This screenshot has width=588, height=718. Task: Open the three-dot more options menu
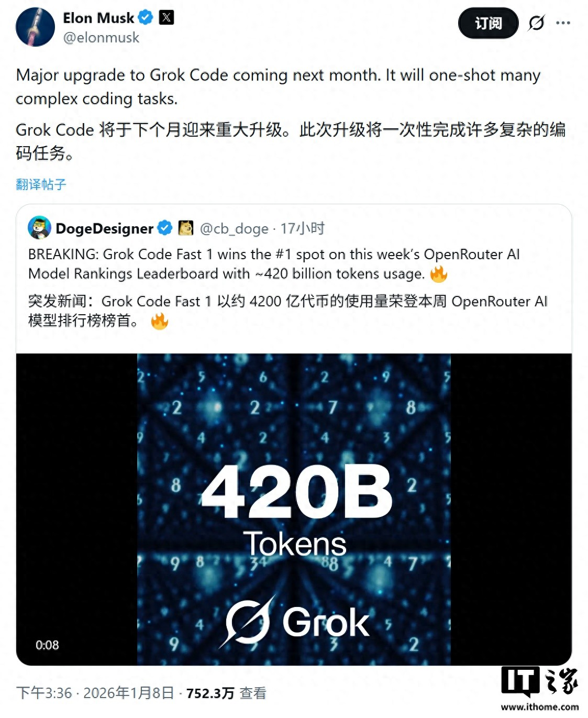pyautogui.click(x=563, y=23)
